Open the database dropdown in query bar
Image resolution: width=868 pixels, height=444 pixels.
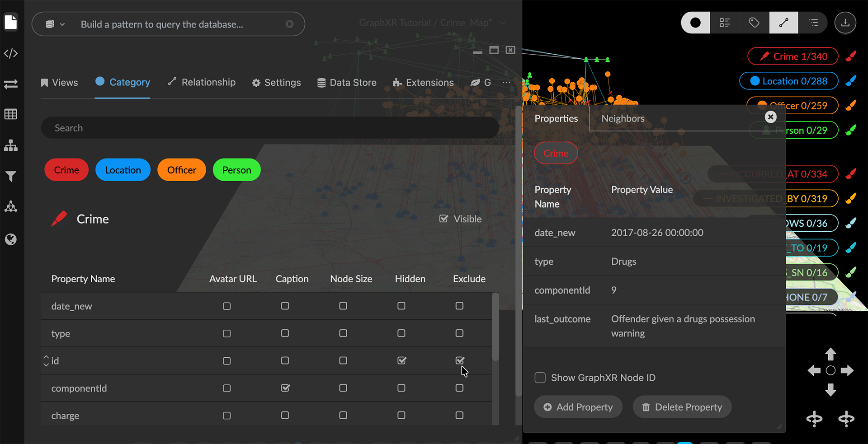click(x=55, y=24)
